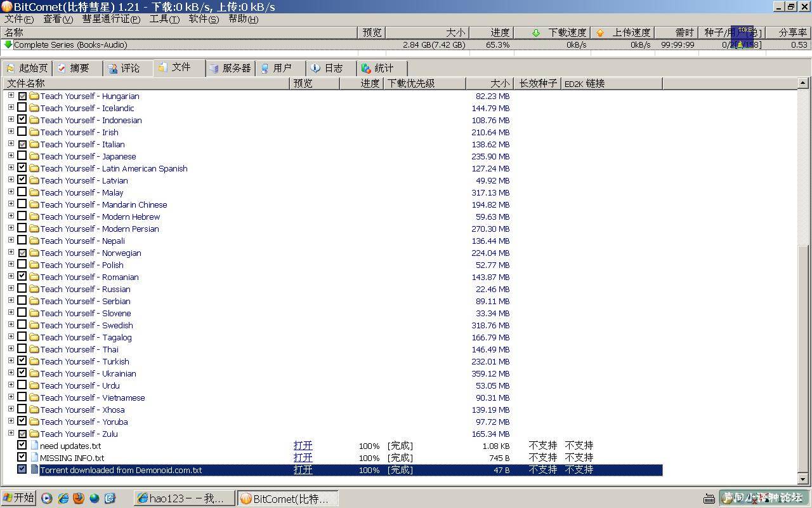Screen dimensions: 812x508
Task: Open the Internet Explorer quick launch icon
Action: point(63,498)
